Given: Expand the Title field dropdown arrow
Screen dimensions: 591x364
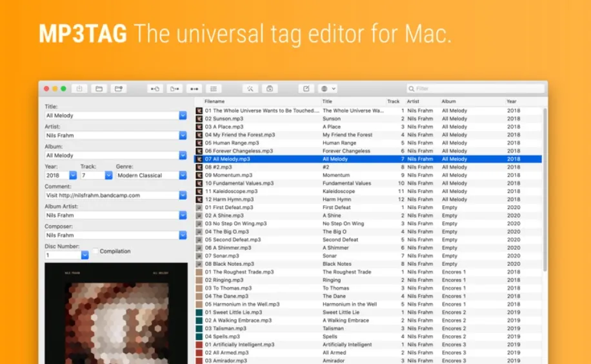Looking at the screenshot, I should point(183,116).
